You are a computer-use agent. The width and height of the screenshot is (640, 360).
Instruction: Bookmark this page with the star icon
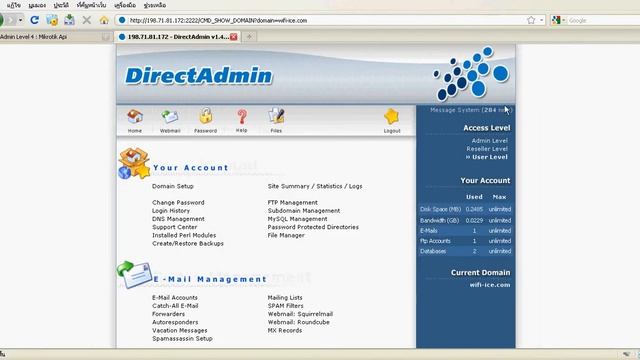pos(531,20)
